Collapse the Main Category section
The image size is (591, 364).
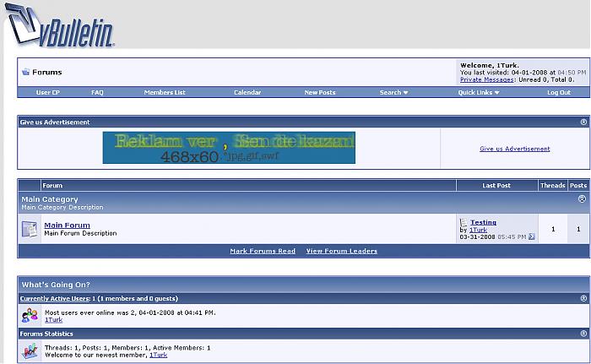click(582, 199)
